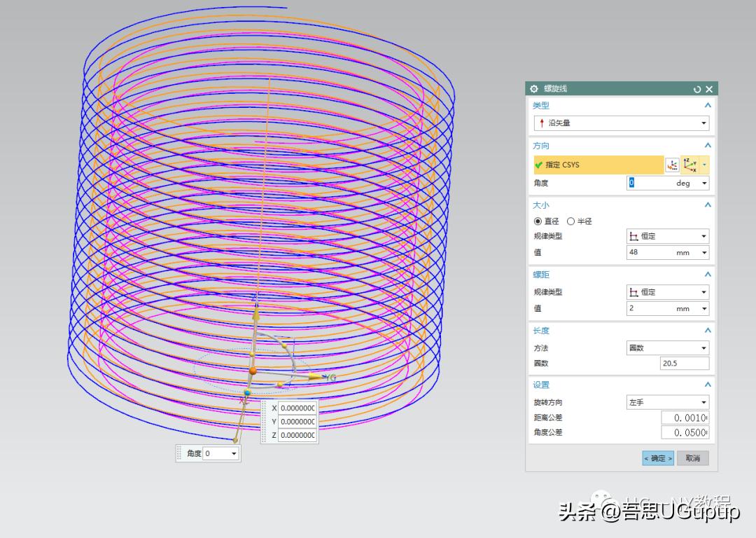
Task: Click the CSYS dialog manipulator icon beside 指定 CSYS
Action: (x=672, y=165)
